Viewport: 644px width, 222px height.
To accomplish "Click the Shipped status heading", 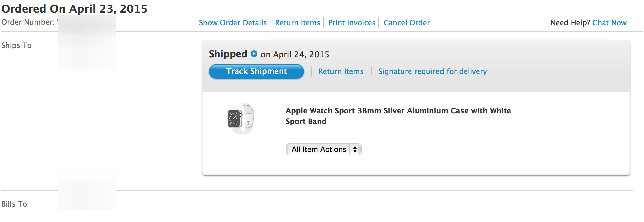I will (228, 54).
